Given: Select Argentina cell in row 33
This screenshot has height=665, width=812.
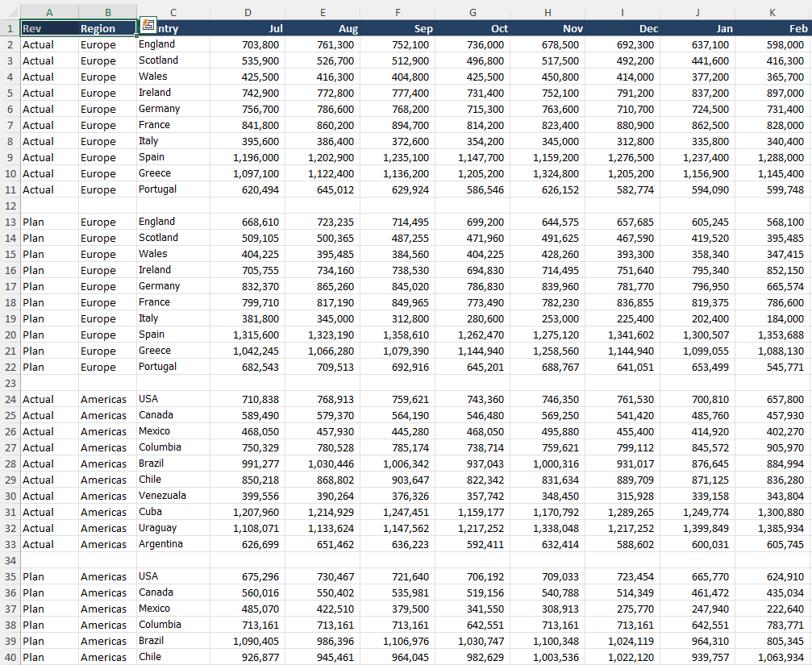Looking at the screenshot, I should (x=173, y=544).
